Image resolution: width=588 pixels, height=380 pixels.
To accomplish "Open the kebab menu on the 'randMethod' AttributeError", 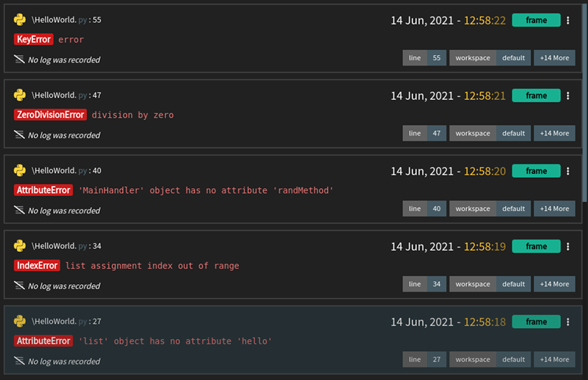I will [568, 171].
